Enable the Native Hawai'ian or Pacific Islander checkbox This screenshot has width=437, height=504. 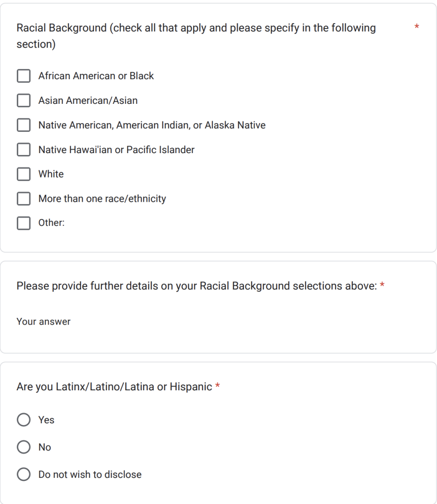tap(24, 150)
